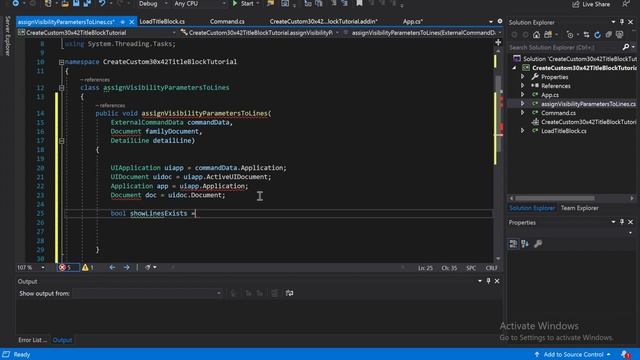Screen dimensions: 640x360
Task: Pin the Output panel
Action: [x=488, y=281]
